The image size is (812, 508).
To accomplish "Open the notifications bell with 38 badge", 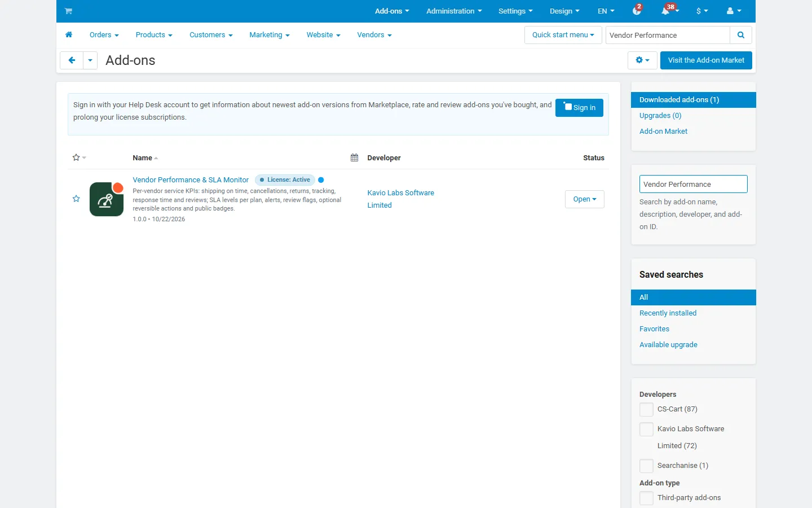I will tap(669, 11).
